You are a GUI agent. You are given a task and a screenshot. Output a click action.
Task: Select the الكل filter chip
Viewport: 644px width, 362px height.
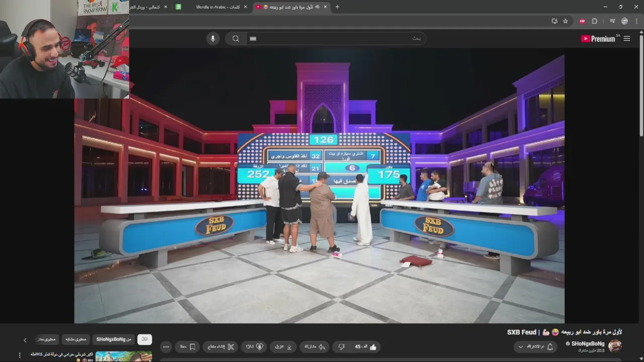pos(145,339)
